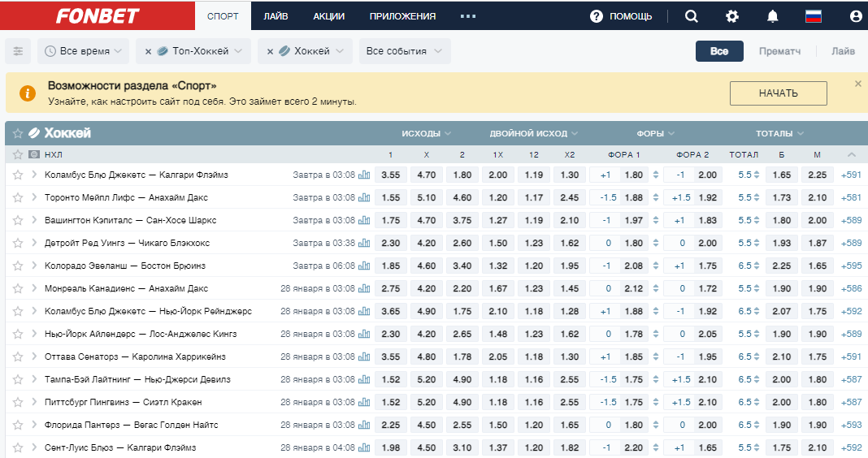Click the НХЛ league camera icon
Image resolution: width=868 pixels, height=458 pixels.
tap(34, 154)
